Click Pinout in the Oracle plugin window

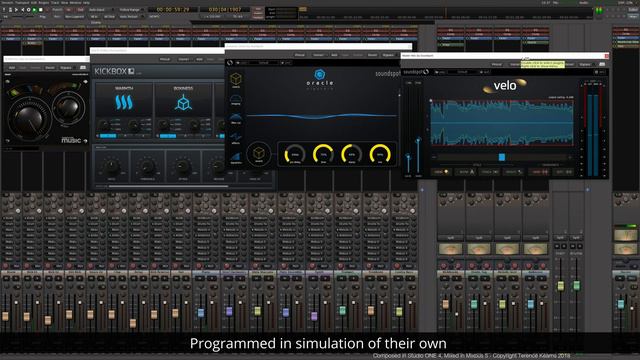(x=300, y=55)
